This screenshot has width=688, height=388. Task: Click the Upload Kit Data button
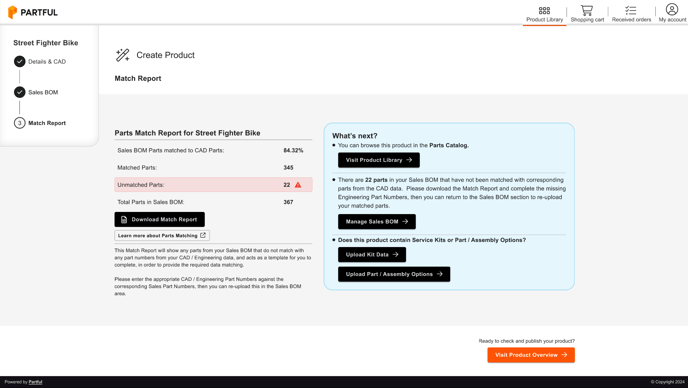(x=372, y=255)
